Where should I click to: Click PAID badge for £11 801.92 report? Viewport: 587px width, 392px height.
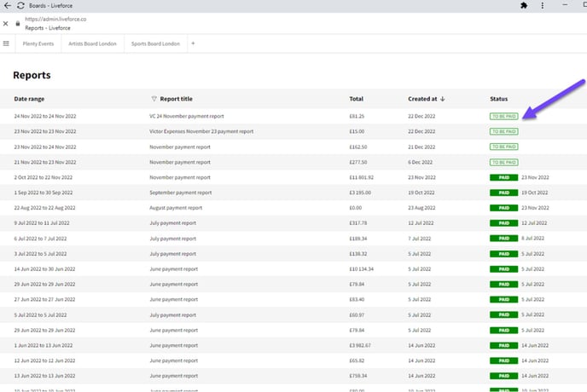coord(504,177)
